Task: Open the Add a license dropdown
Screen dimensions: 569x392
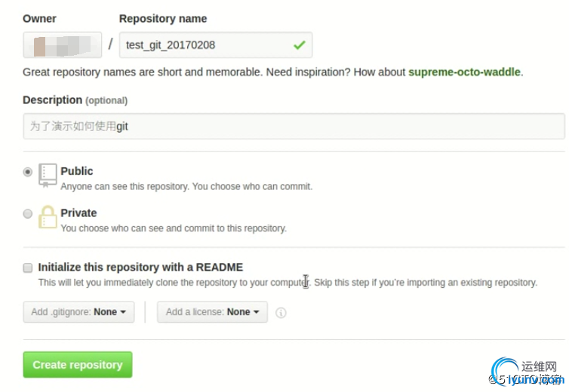Action: [x=212, y=312]
